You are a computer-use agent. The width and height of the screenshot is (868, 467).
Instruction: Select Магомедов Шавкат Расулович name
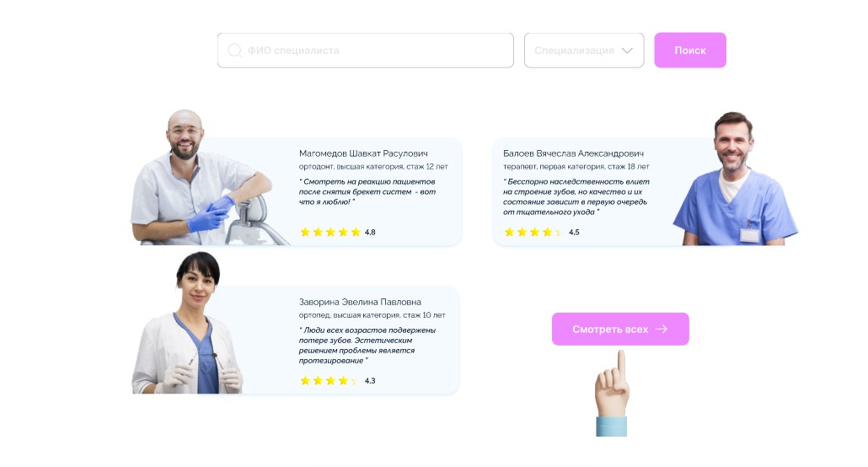(x=363, y=153)
